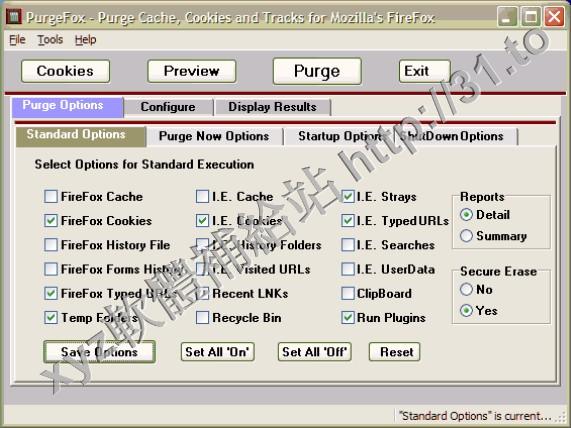The height and width of the screenshot is (428, 571).
Task: Choose No for Secure Erase
Action: click(x=466, y=290)
